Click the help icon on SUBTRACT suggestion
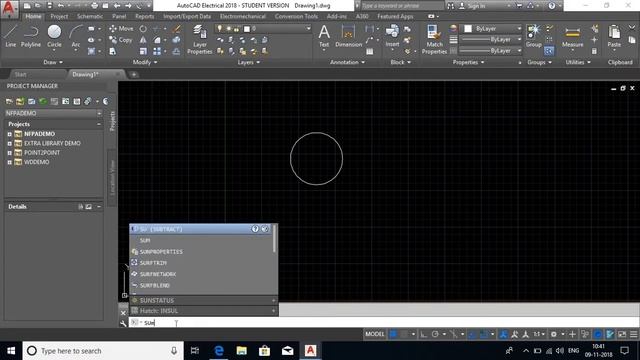640x360 pixels. point(255,229)
